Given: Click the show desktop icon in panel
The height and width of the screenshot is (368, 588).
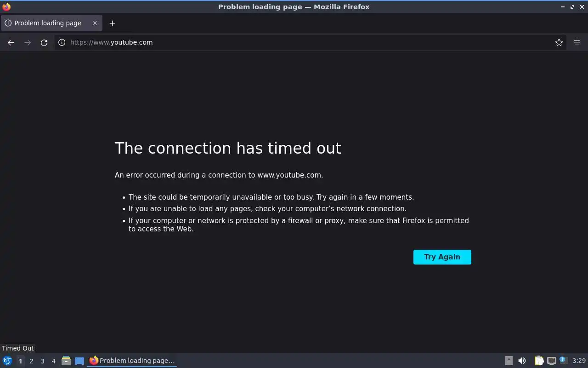Looking at the screenshot, I should [x=79, y=361].
